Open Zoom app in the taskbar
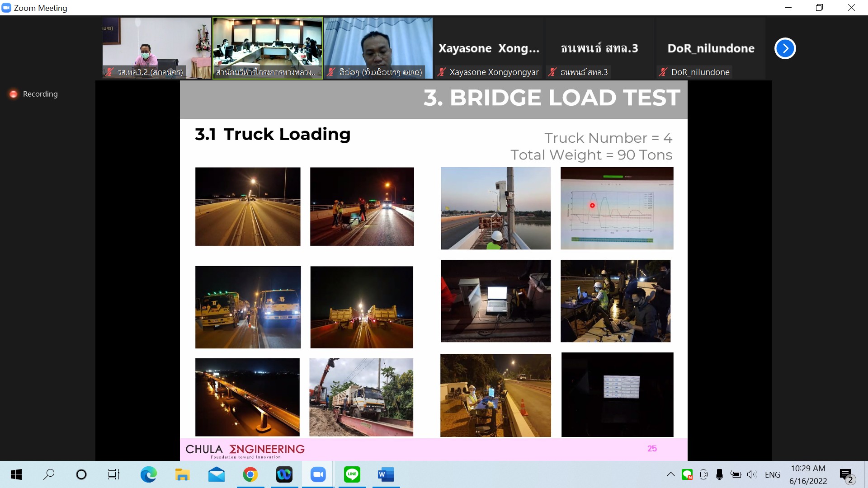 tap(318, 474)
